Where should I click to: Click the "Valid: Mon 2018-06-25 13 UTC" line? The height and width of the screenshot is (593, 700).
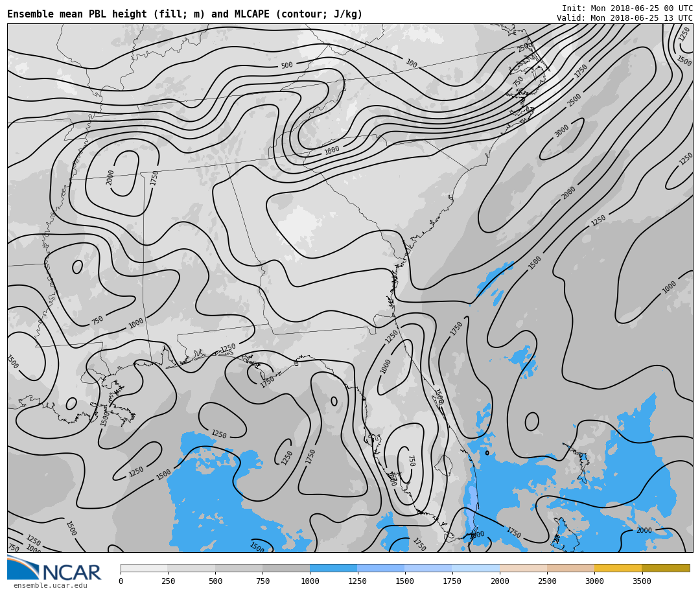625,18
